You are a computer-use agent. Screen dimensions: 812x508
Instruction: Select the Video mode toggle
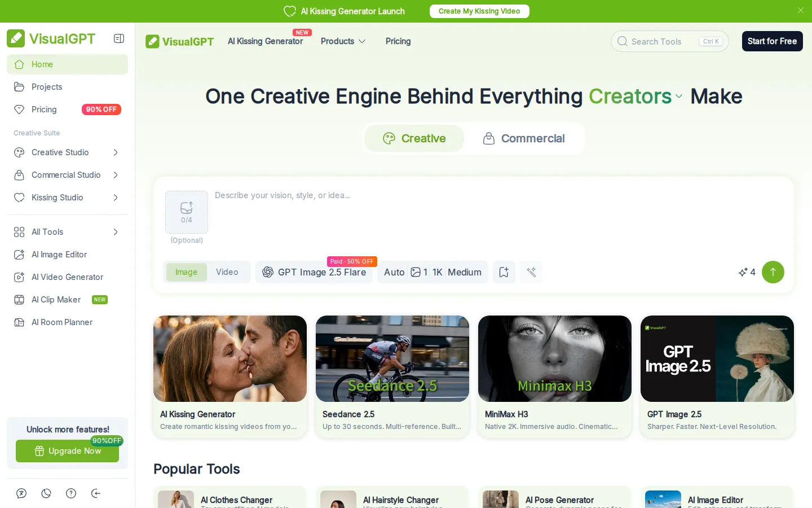227,272
